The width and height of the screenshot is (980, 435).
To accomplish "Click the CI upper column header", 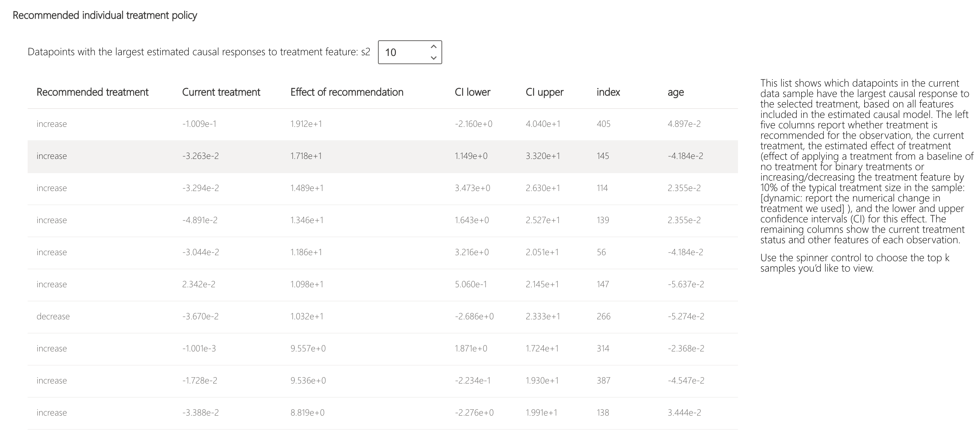I will click(x=545, y=92).
